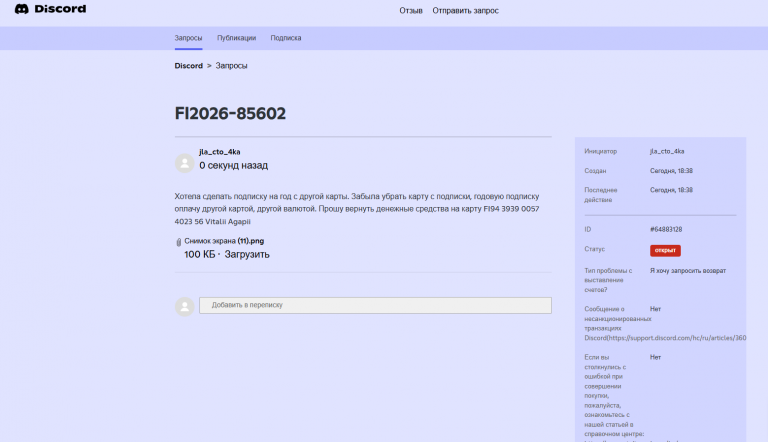Switch to the Запросы tab

[188, 38]
